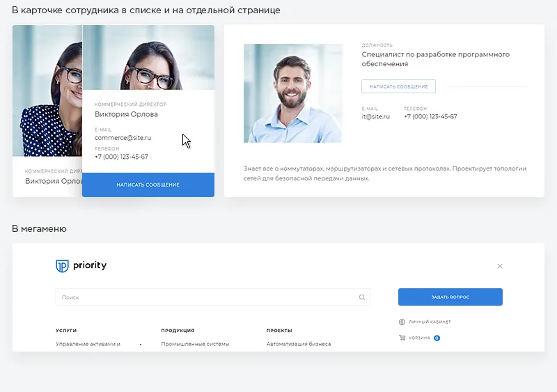Click the search magnifier icon
Screen dimensions: 557x392
362,297
